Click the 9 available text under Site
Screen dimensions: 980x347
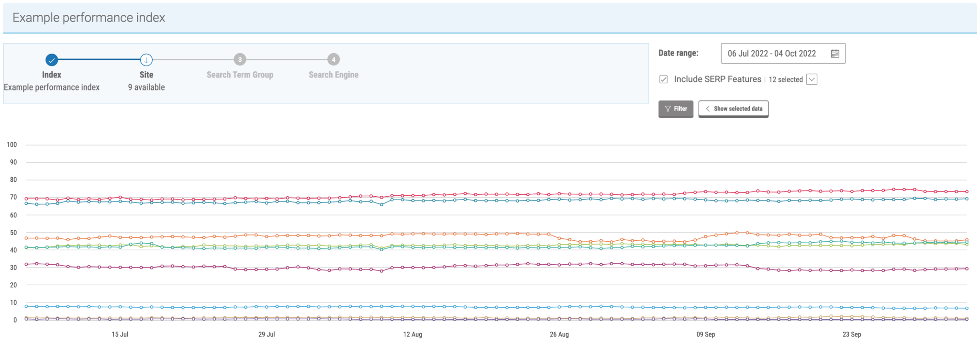(146, 87)
